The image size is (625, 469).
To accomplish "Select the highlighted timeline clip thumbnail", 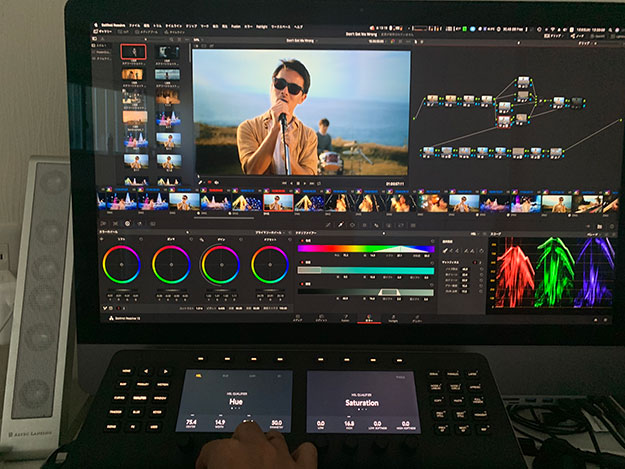I will point(277,202).
